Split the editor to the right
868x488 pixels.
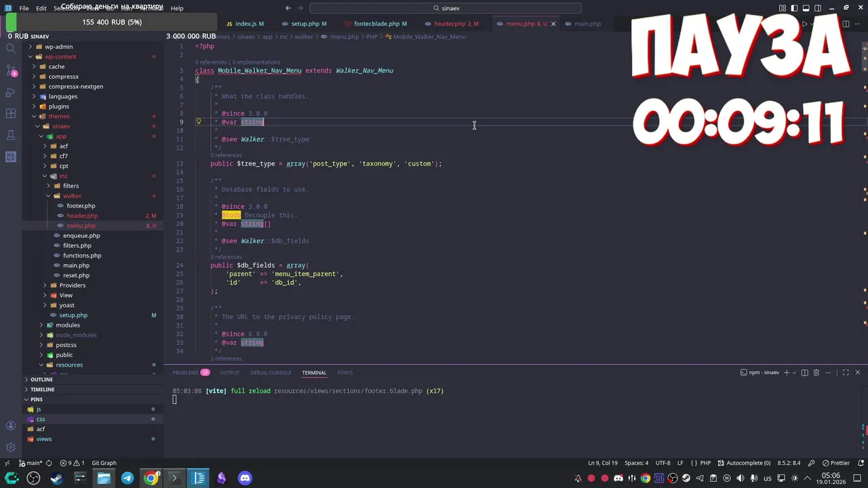(x=846, y=24)
